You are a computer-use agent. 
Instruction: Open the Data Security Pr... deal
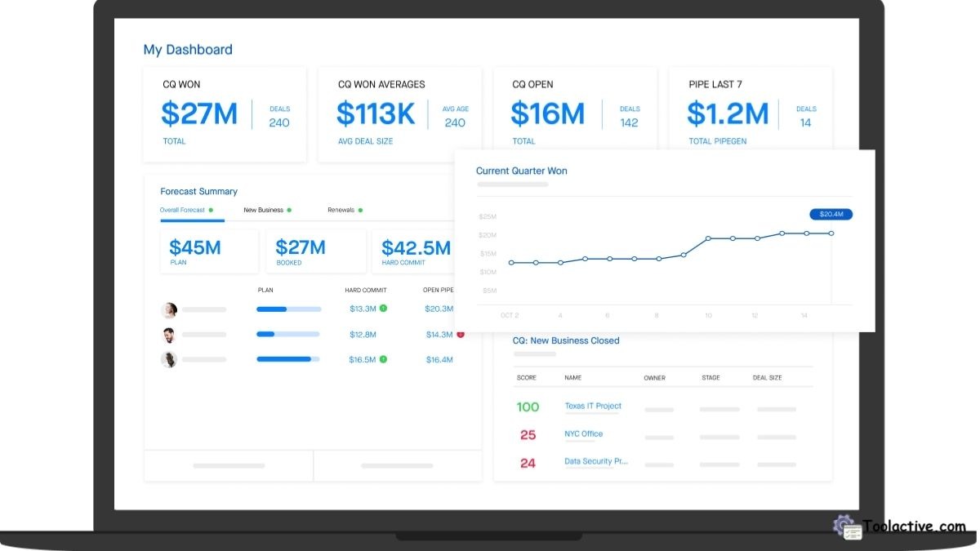(597, 461)
